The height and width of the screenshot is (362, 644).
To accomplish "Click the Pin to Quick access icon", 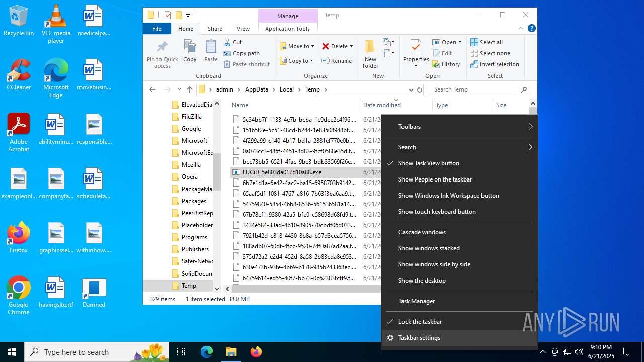I will pos(162,47).
